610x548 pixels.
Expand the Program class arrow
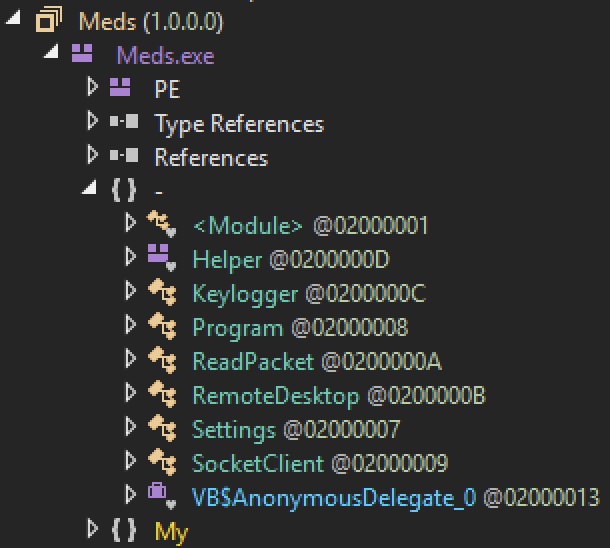coord(130,326)
